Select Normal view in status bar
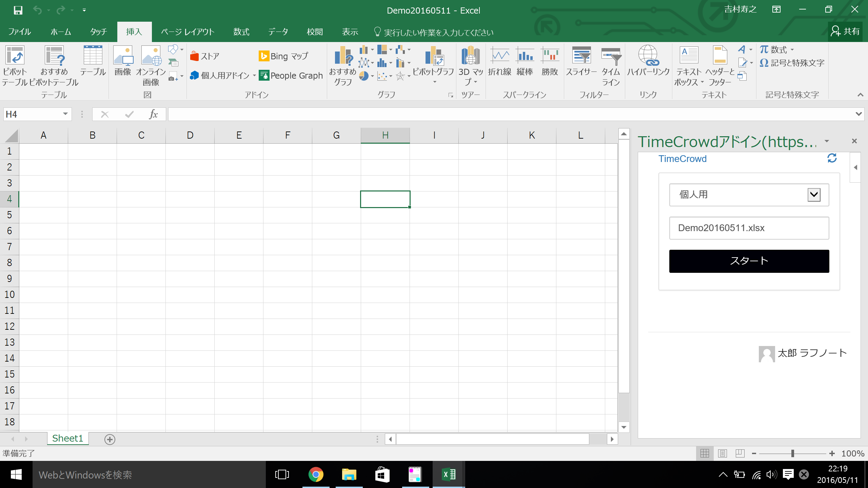This screenshot has height=488, width=868. 705,453
